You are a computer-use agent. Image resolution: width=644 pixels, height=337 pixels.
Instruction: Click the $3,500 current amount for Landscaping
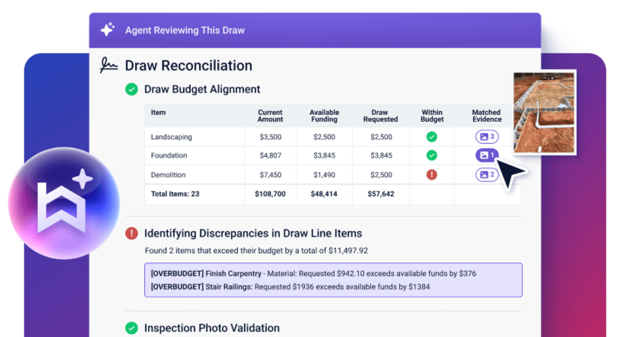(x=270, y=137)
